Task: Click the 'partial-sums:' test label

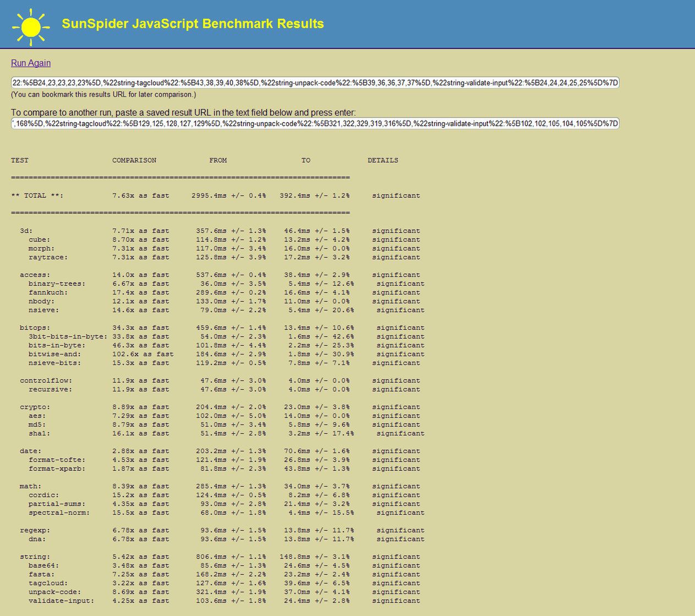Action: 57,504
